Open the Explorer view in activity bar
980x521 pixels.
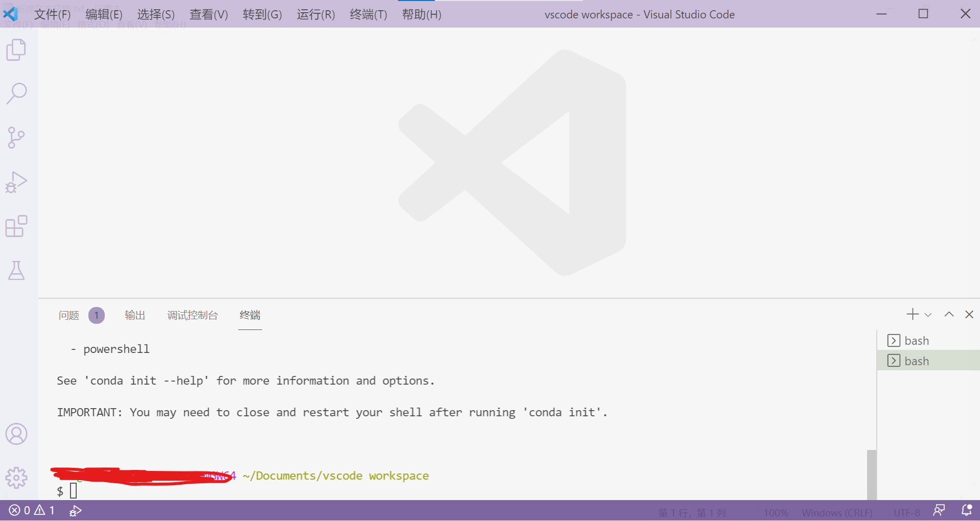[16, 50]
